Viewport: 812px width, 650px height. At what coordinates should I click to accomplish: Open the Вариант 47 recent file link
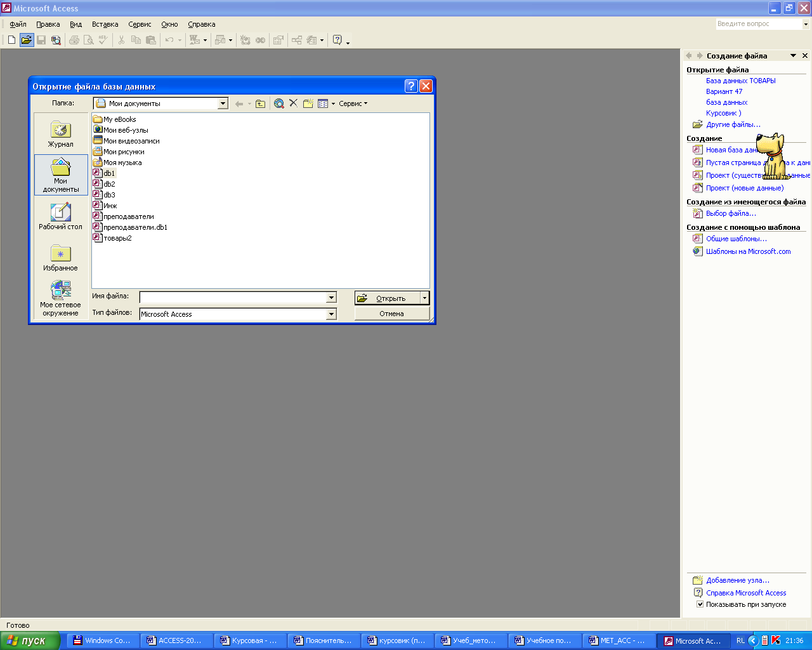[x=724, y=91]
